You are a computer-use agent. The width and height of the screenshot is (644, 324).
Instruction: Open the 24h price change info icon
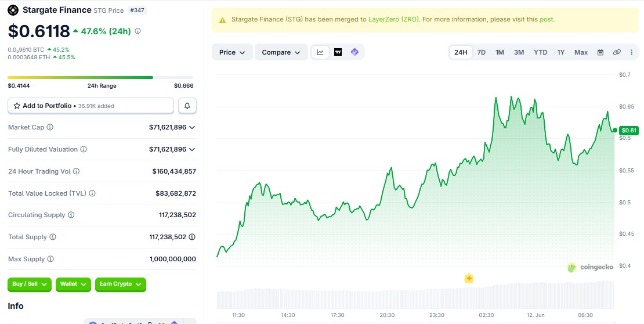pyautogui.click(x=138, y=31)
